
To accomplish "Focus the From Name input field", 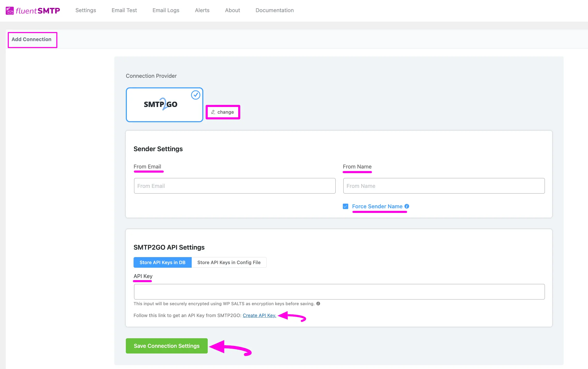I will pos(444,186).
